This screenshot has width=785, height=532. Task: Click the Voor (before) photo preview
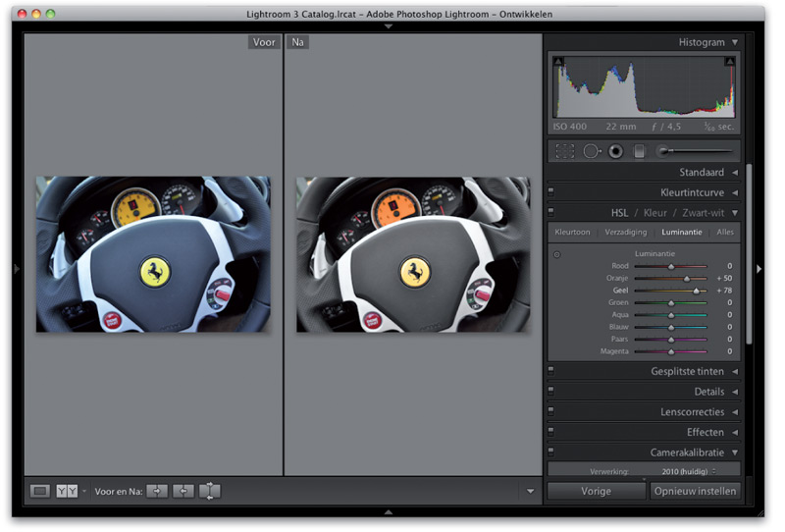[x=153, y=254]
